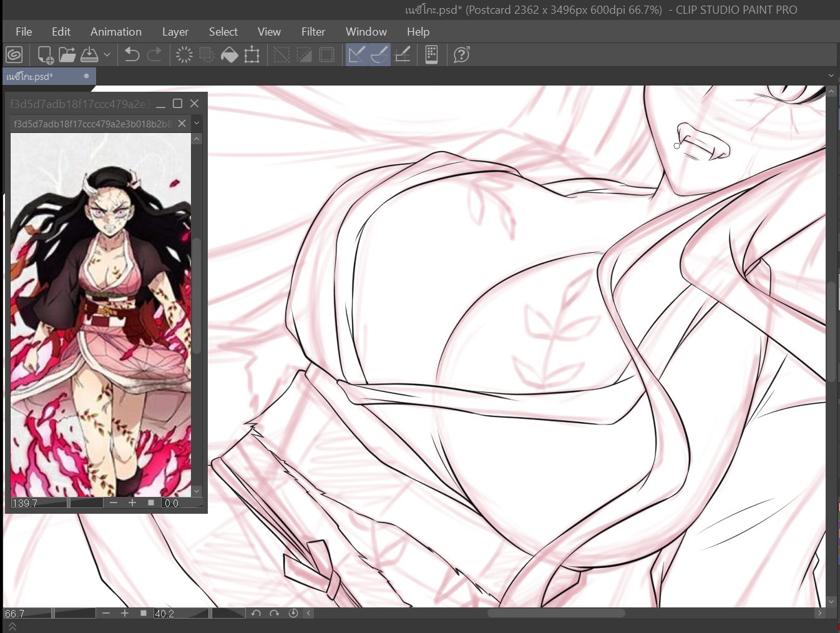
Task: Click the dot close marker on the canvas tab
Action: (86, 76)
